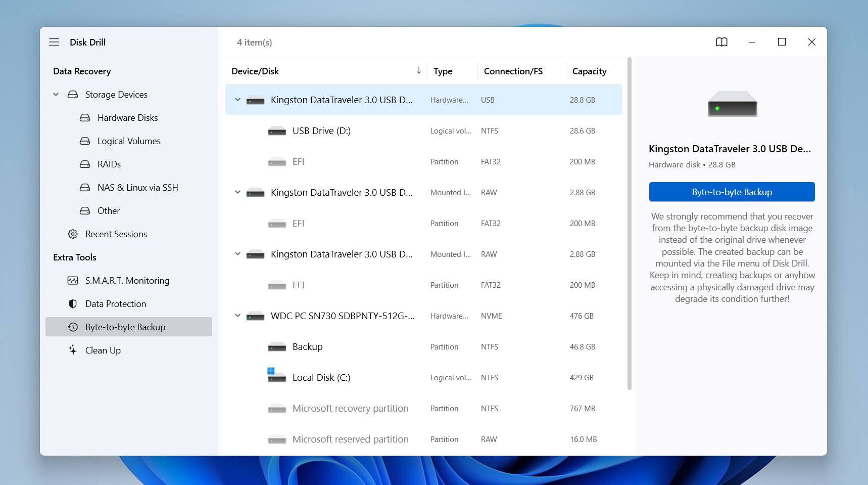868x485 pixels.
Task: Collapse the 28.8 GB Kingston DataTraveler row
Action: coord(237,100)
